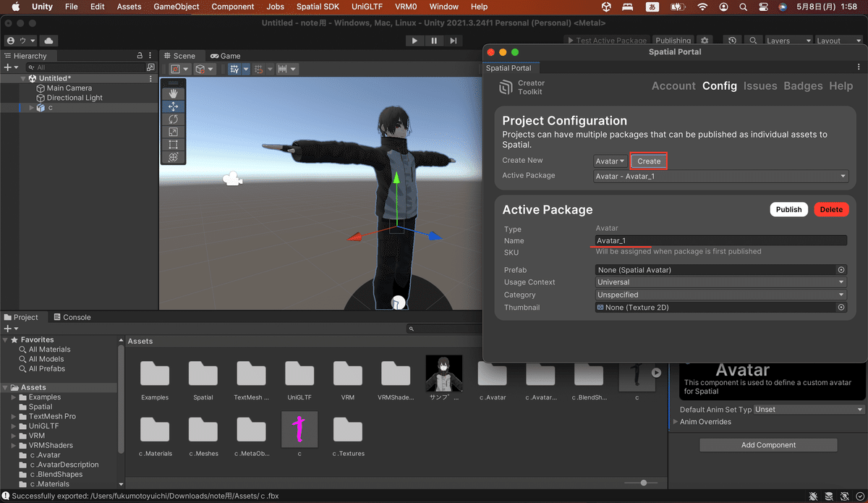Select the Rotate tool in Scene

pyautogui.click(x=173, y=119)
